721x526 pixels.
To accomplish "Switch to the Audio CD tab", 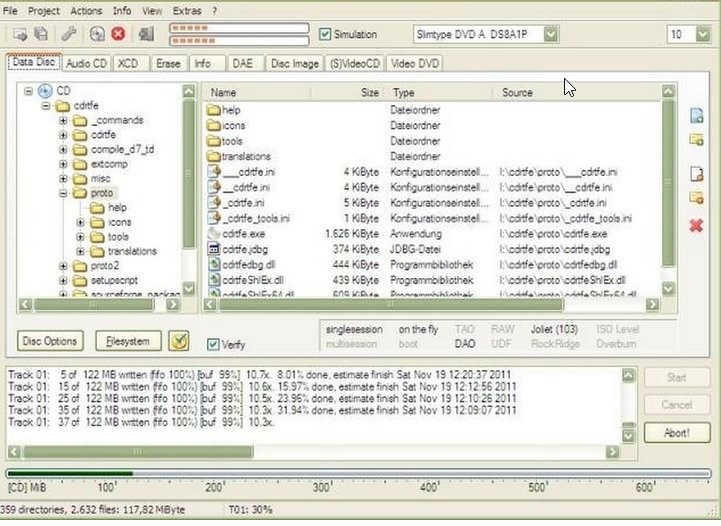I will click(86, 63).
